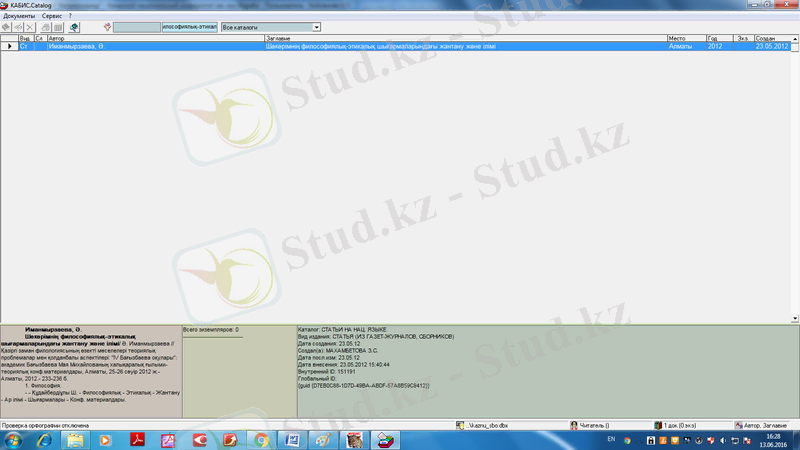The width and height of the screenshot is (800, 450).
Task: Sort by the Место column header
Action: [687, 38]
